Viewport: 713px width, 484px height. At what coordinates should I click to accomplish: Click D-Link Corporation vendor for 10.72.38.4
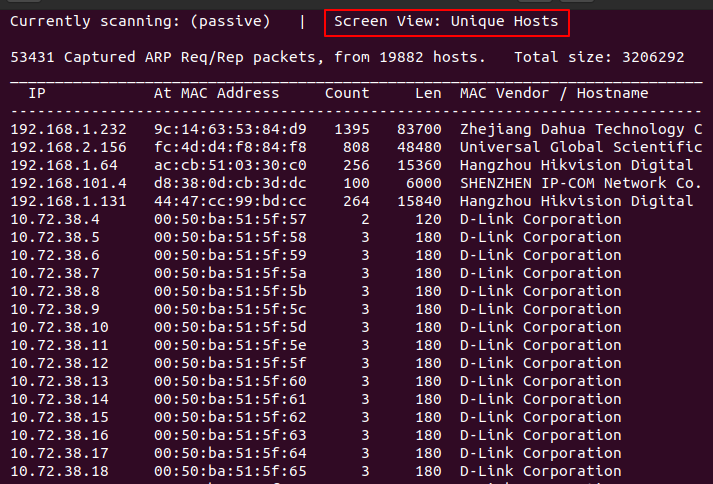(541, 219)
